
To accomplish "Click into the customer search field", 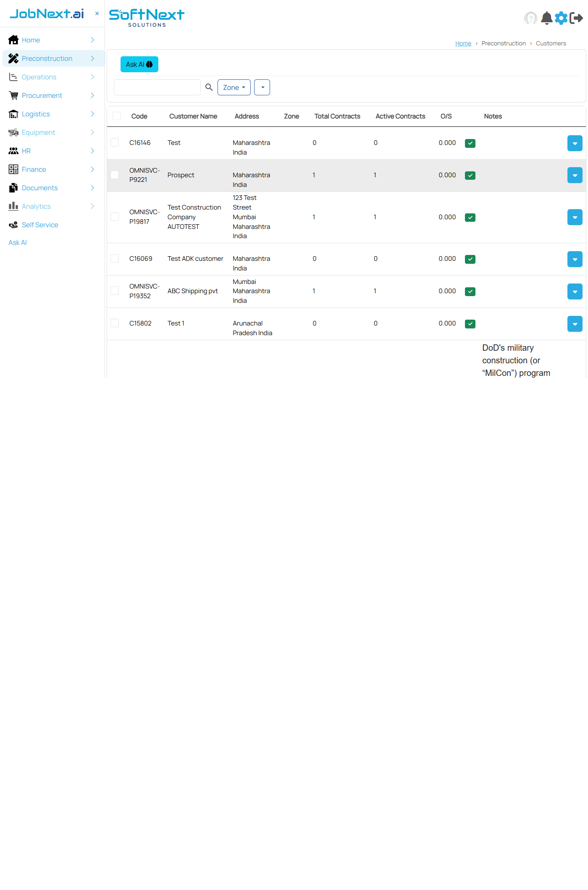I will [x=157, y=87].
